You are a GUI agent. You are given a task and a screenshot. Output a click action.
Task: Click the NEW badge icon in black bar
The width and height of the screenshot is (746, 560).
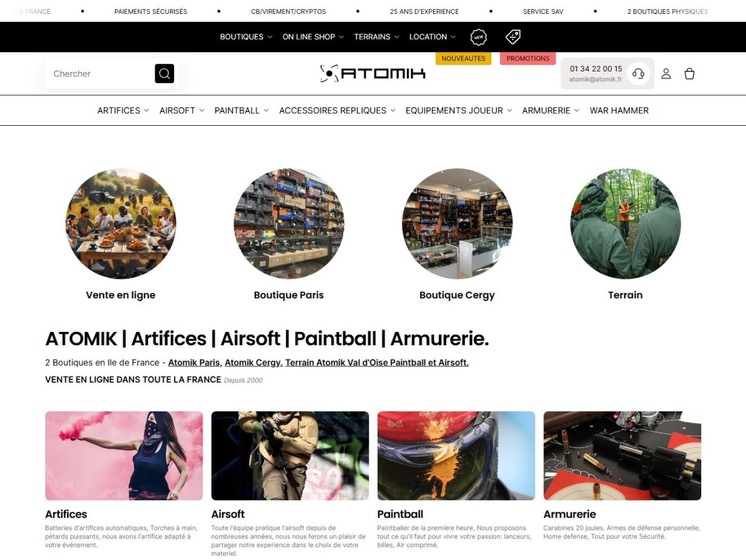(x=479, y=37)
